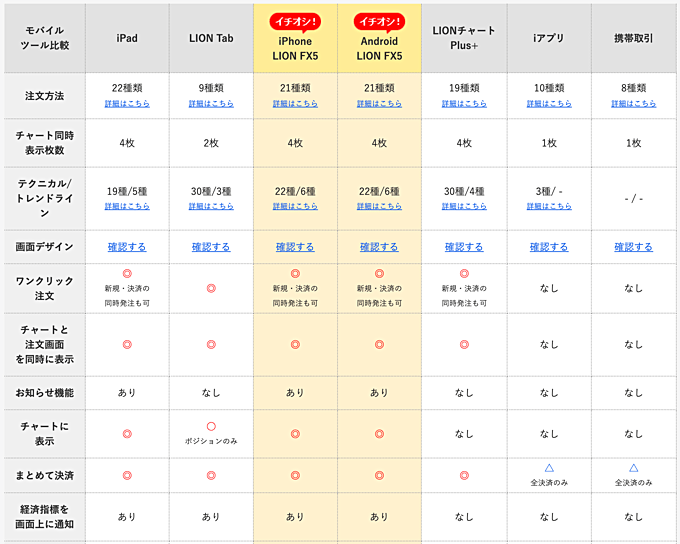Select the iPhone LION FX5 column header
Image resolution: width=680 pixels, height=544 pixels.
[295, 38]
